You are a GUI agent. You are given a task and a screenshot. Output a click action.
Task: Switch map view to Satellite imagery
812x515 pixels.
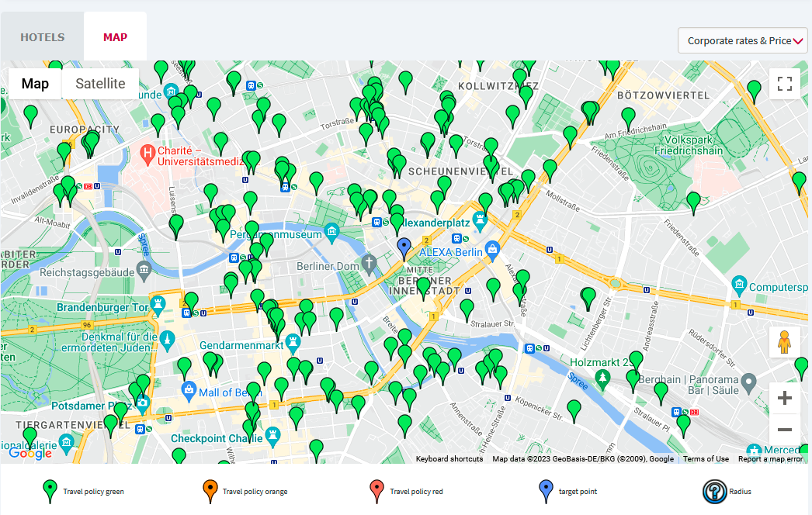[100, 83]
